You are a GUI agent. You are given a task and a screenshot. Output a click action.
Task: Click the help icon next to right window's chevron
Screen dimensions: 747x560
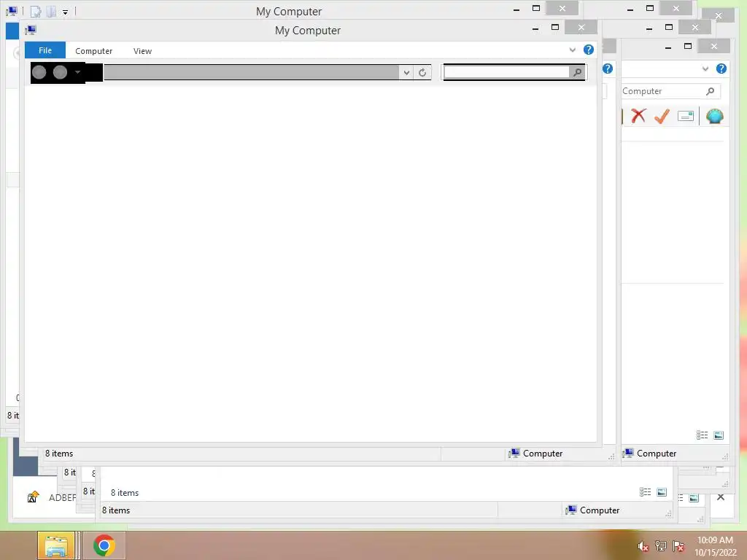[x=721, y=69]
